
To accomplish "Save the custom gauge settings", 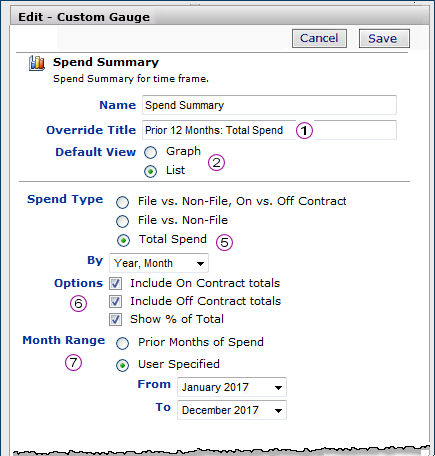I will (384, 38).
